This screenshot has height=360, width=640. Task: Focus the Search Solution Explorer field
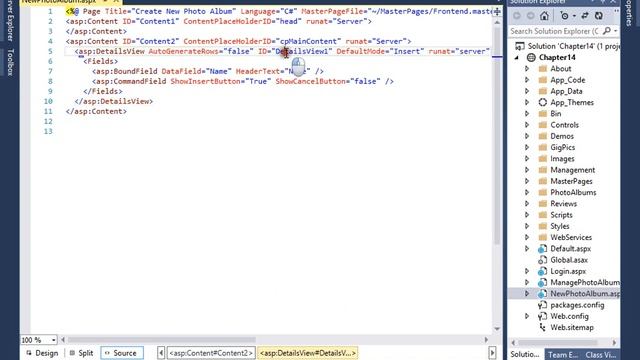(x=555, y=31)
